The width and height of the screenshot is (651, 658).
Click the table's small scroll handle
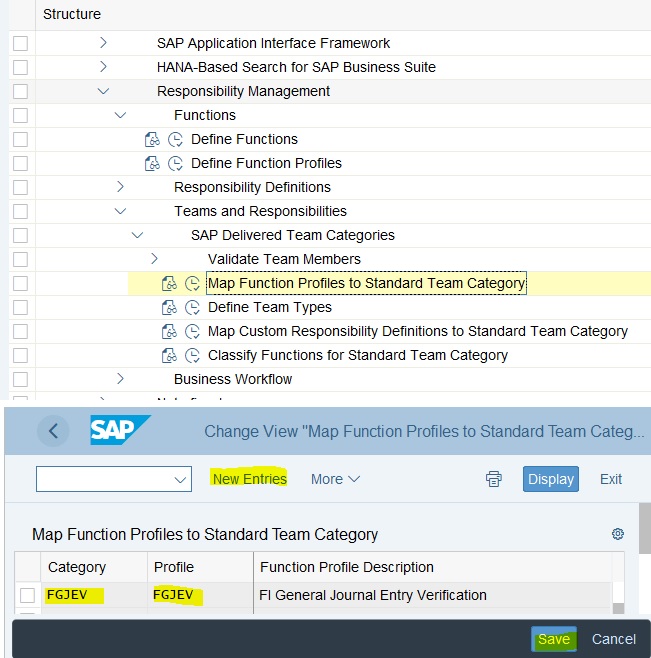click(618, 608)
